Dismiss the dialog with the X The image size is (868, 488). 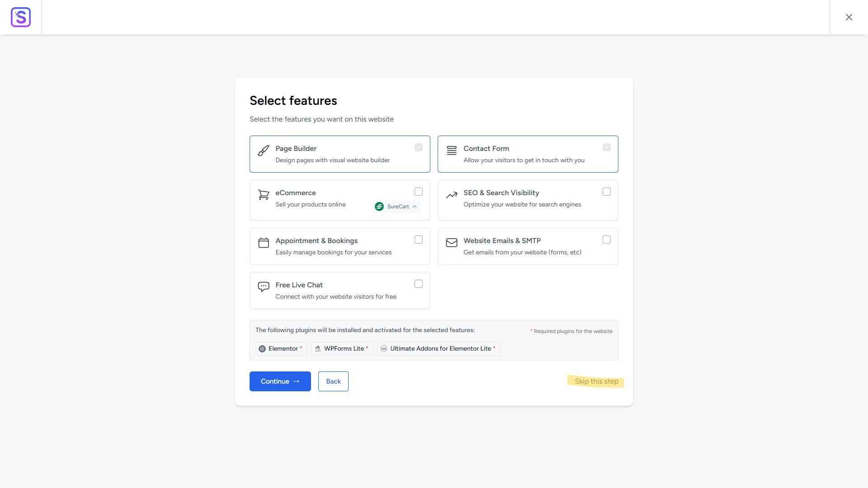849,17
